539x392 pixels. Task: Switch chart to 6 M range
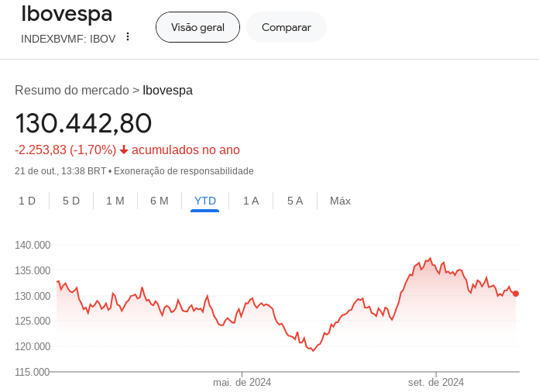(x=160, y=201)
